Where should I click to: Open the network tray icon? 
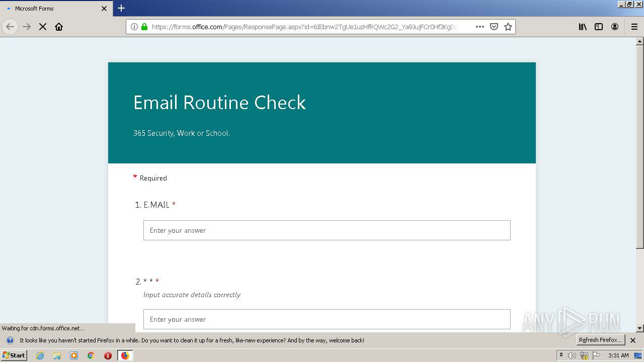[x=584, y=355]
